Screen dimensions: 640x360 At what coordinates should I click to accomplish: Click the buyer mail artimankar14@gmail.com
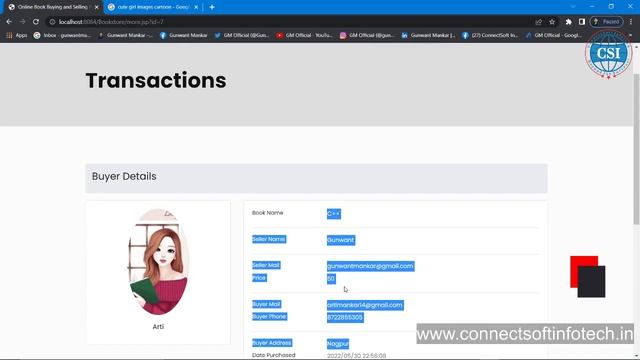point(365,305)
